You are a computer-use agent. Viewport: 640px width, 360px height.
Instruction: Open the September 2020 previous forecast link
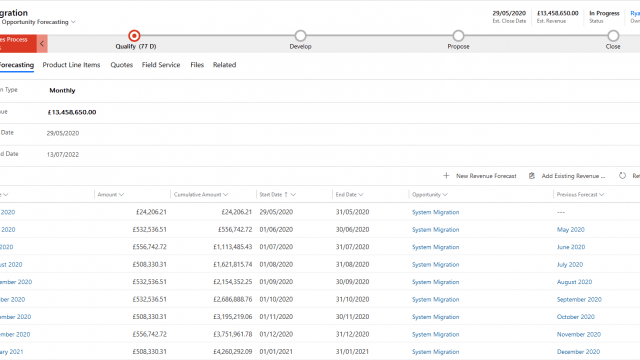(579, 300)
